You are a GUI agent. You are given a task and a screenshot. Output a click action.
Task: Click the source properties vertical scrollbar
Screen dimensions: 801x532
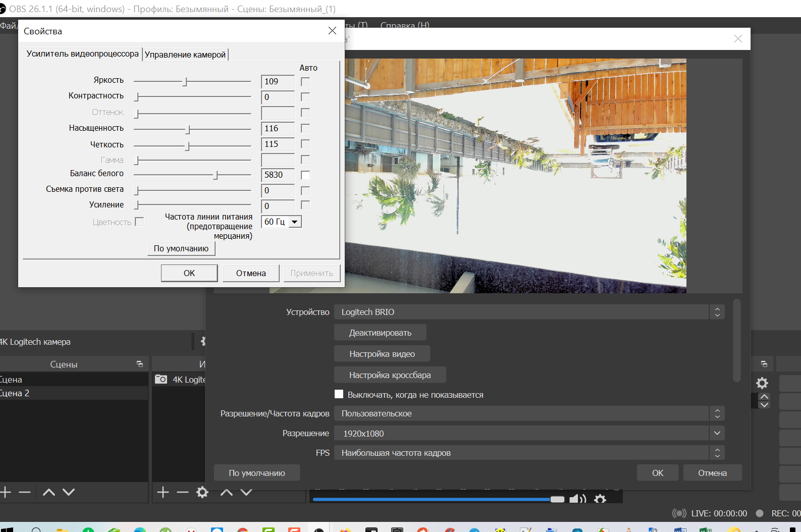click(x=736, y=341)
